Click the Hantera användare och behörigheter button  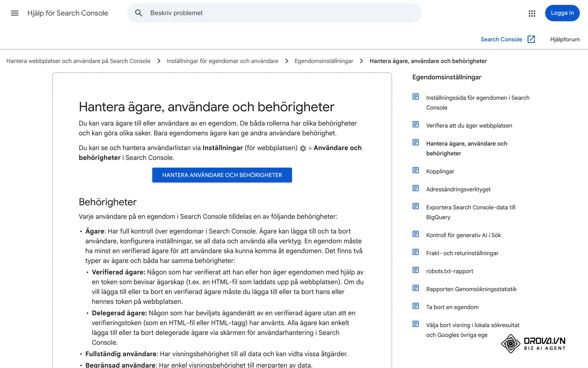(x=222, y=175)
